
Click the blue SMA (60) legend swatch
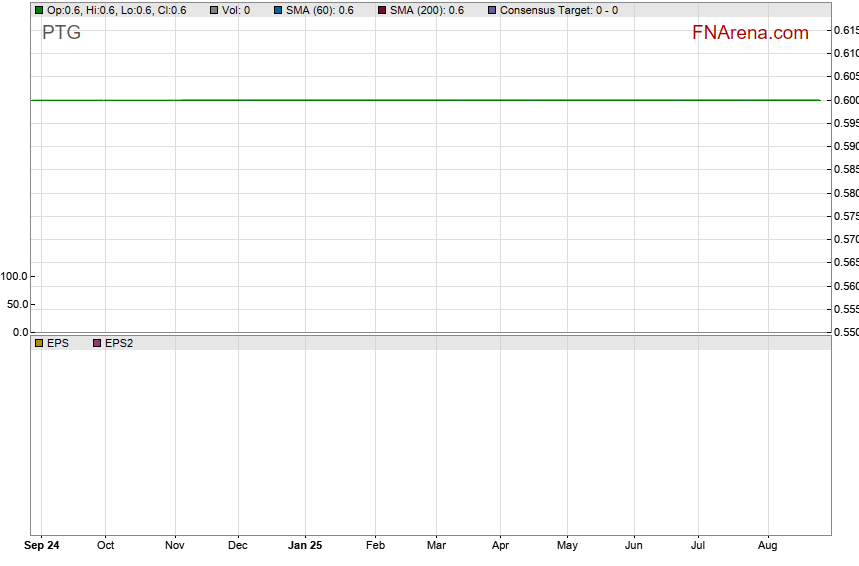point(278,10)
